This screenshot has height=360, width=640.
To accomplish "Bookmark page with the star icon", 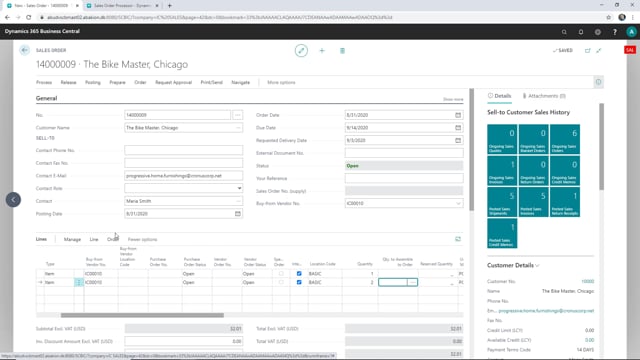I will [x=609, y=18].
